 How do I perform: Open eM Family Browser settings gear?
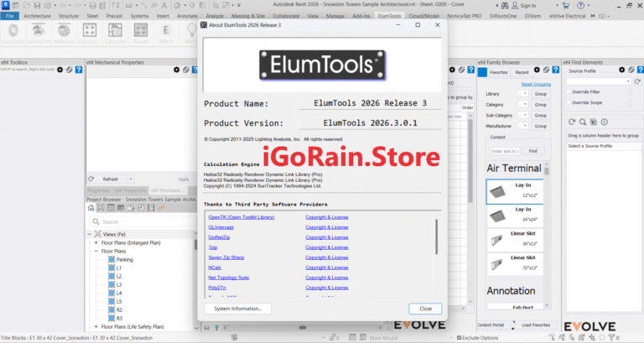point(537,70)
